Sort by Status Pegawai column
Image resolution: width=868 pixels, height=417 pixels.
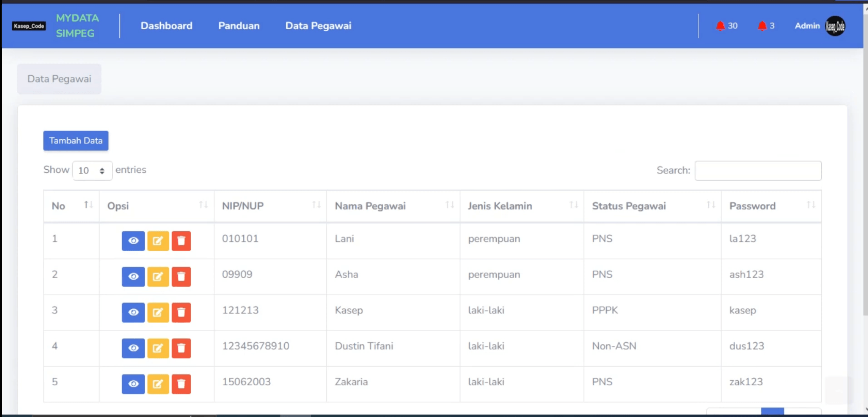pos(653,206)
